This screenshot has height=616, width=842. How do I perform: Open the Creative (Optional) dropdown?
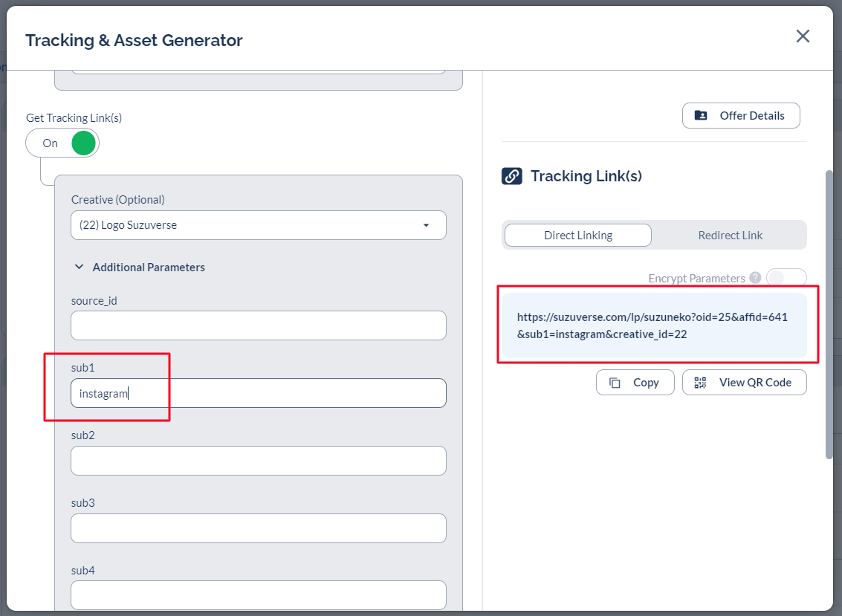258,225
